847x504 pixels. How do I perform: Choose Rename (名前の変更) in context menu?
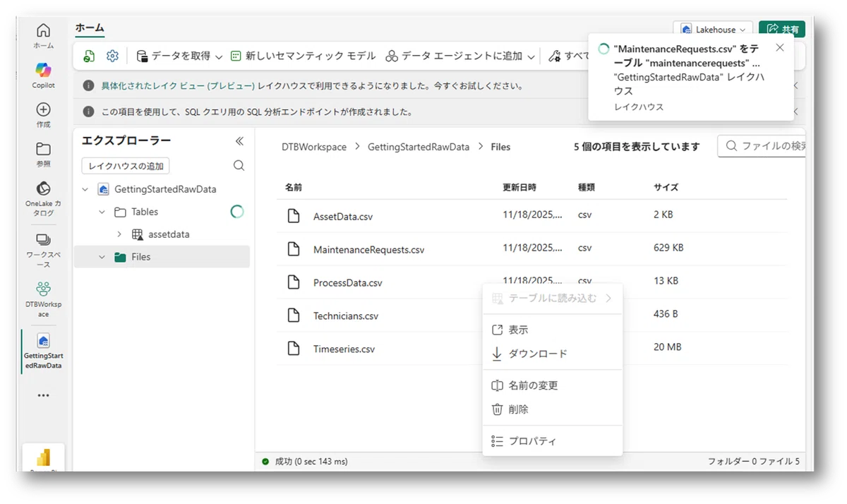553,385
